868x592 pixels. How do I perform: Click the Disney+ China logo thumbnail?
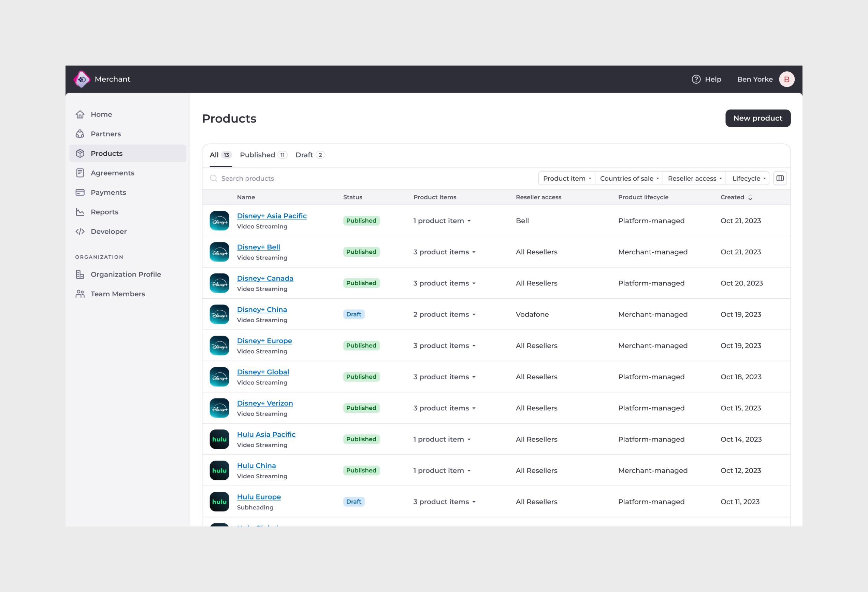point(219,314)
